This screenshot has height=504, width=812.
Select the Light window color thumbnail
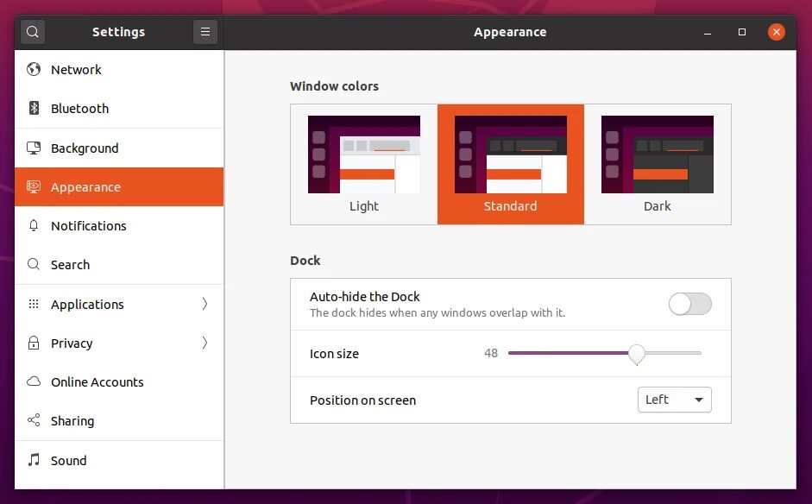pos(364,154)
